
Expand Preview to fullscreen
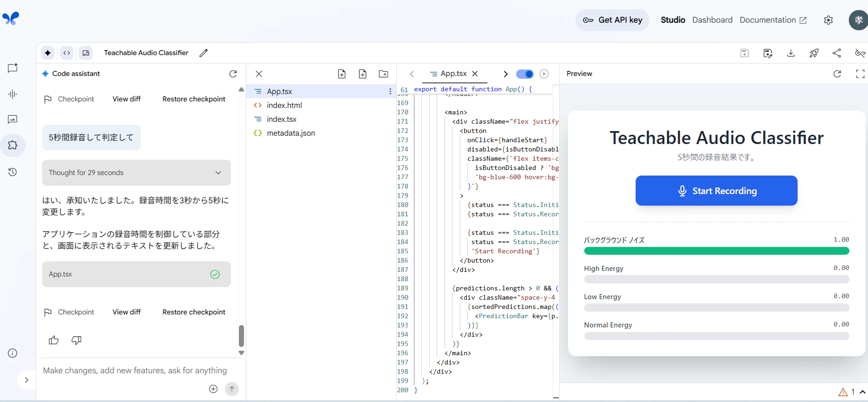point(860,74)
